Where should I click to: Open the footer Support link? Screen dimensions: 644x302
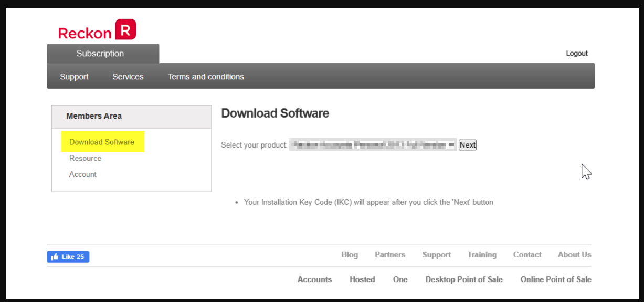437,255
